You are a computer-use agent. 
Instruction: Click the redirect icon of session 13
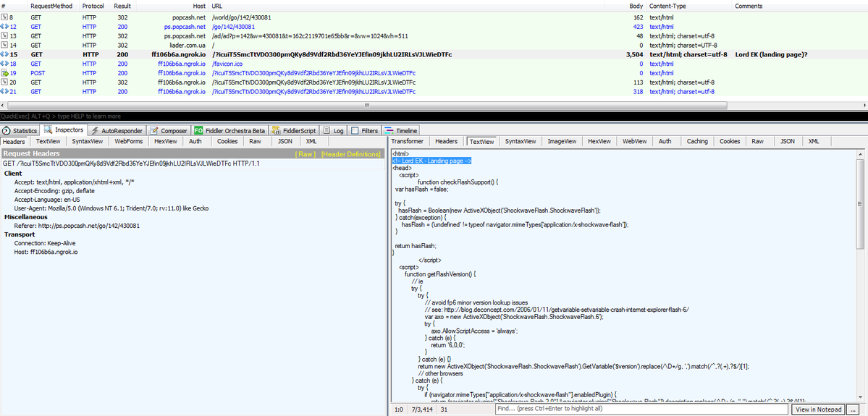tap(5, 36)
